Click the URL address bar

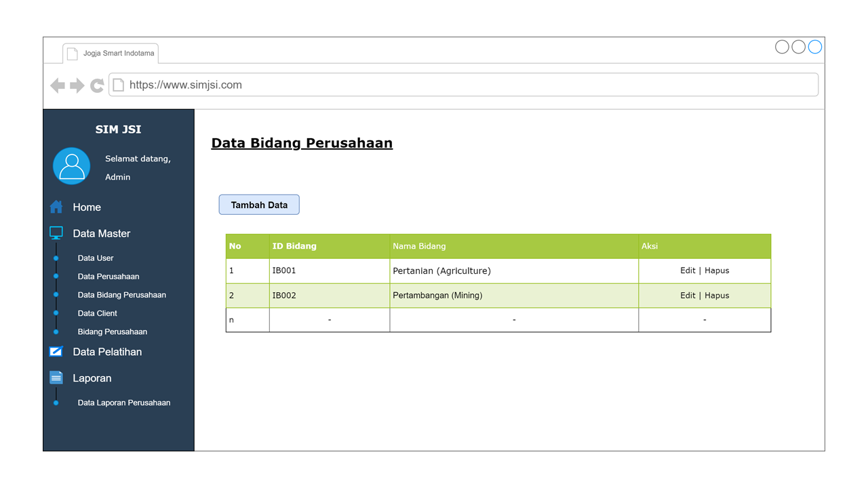click(x=468, y=85)
